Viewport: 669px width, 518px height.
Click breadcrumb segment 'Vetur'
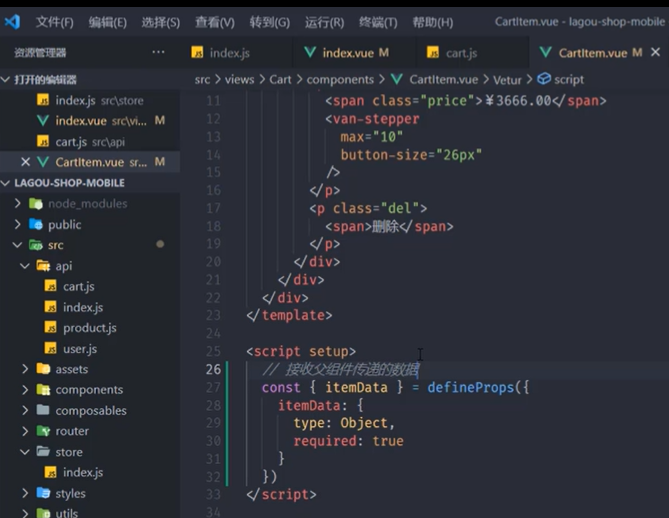click(507, 80)
